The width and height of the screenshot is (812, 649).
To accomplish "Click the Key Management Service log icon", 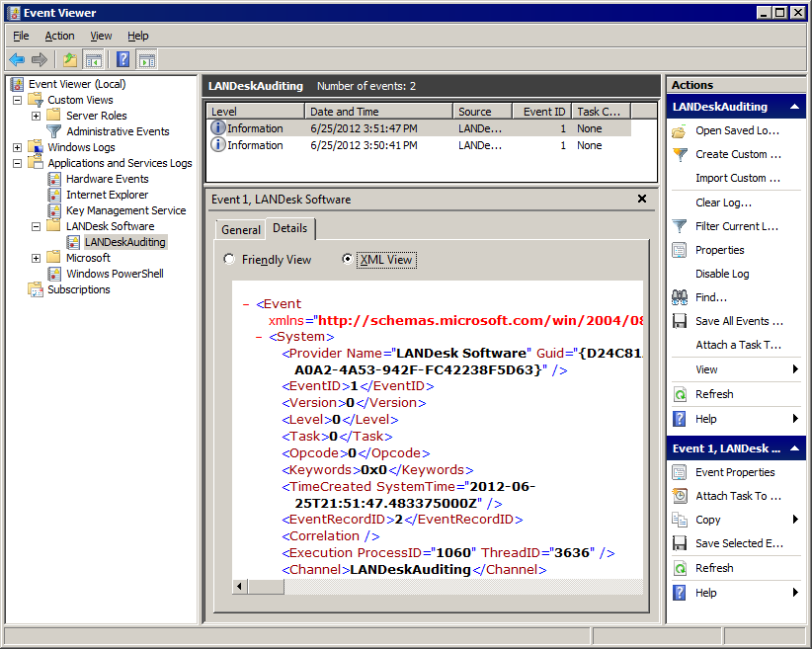I will (x=54, y=210).
